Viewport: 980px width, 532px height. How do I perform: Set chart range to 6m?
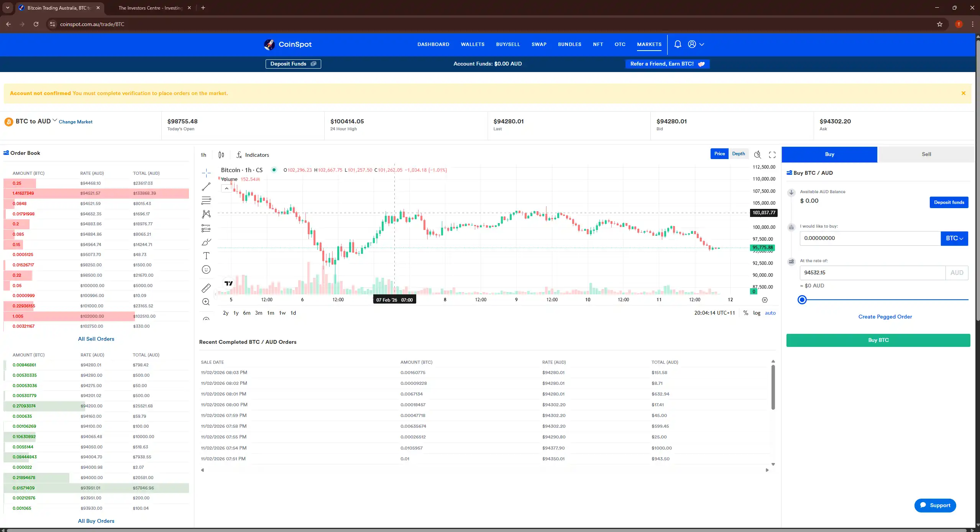247,313
